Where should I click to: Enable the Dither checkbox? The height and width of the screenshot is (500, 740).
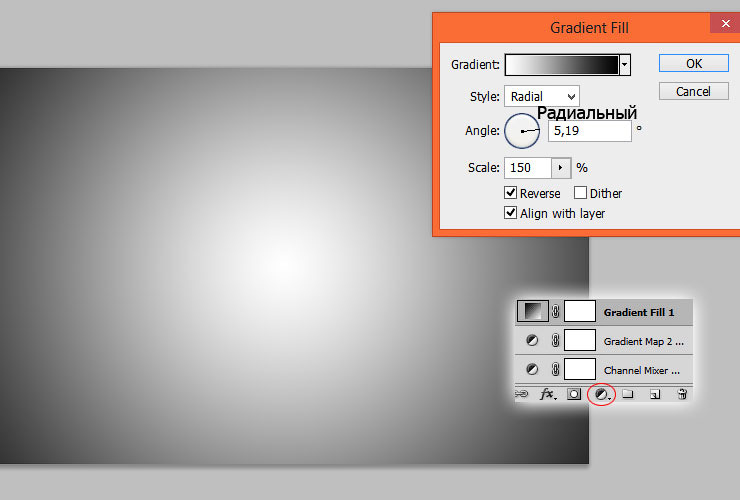click(580, 193)
